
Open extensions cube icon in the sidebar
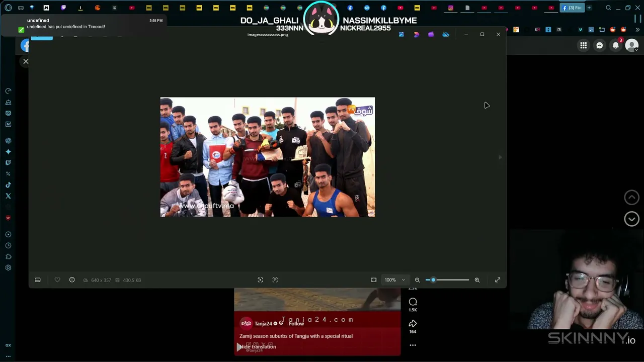pos(8,256)
